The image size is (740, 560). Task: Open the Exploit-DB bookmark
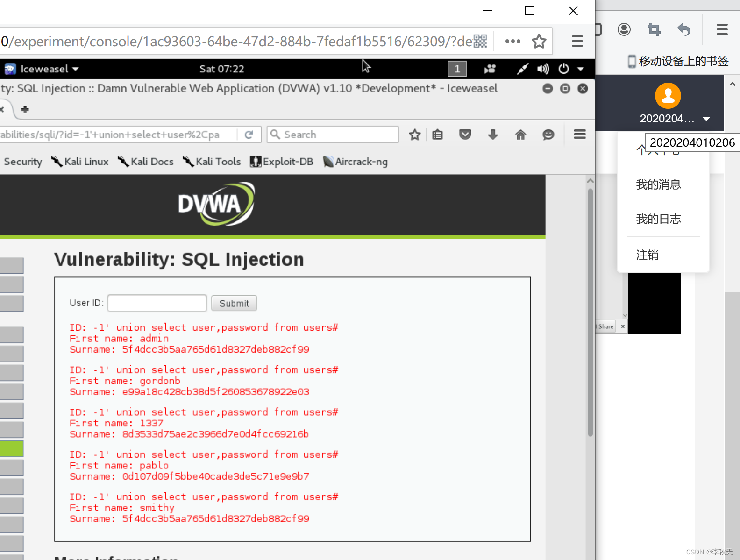click(x=282, y=162)
